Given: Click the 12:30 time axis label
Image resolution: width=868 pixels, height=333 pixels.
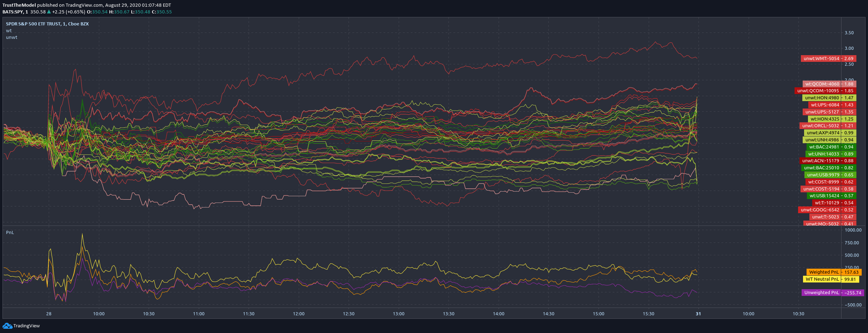Looking at the screenshot, I should tap(349, 314).
